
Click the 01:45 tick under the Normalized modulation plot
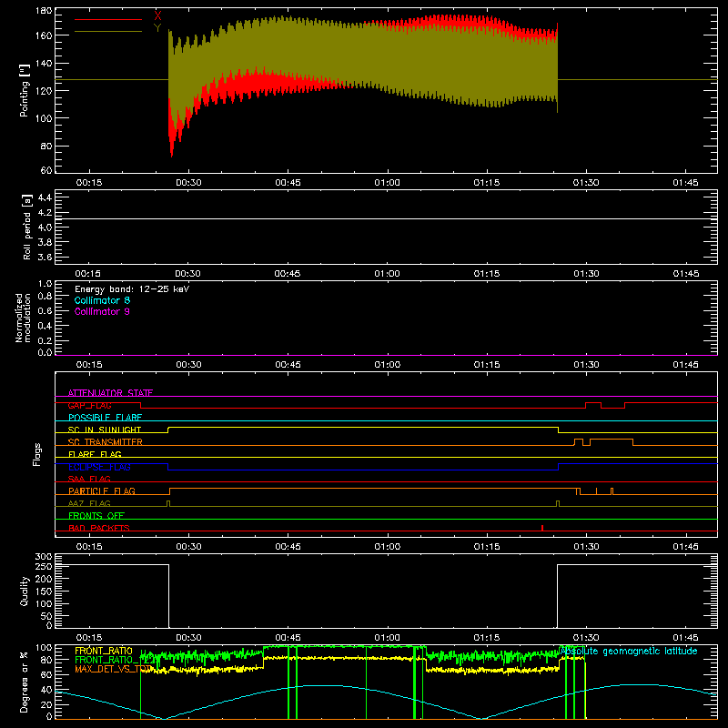686,365
